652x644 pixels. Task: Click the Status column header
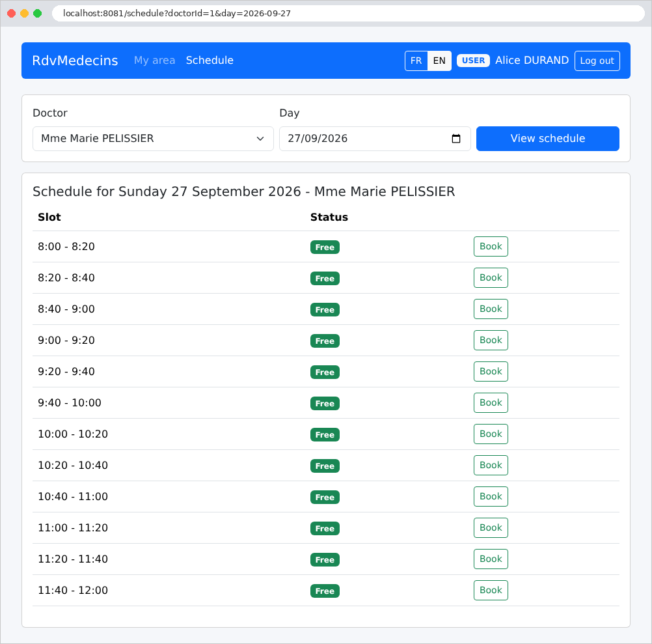pyautogui.click(x=329, y=217)
